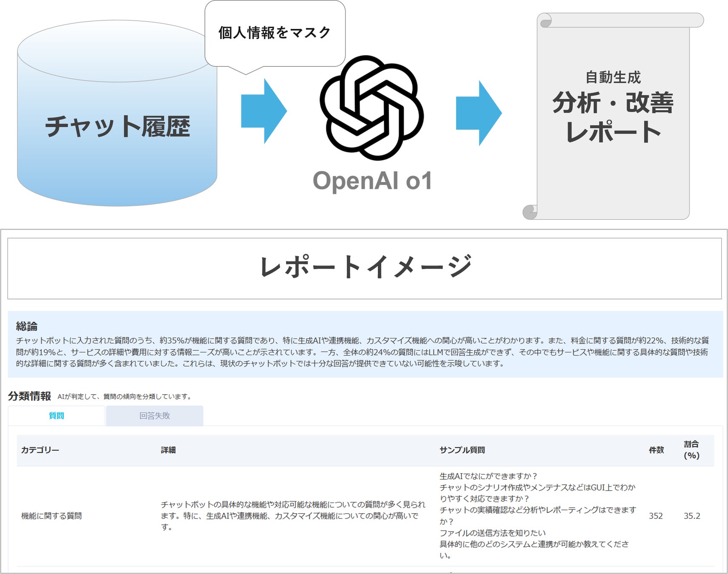The width and height of the screenshot is (728, 574).
Task: Switch to the 質問 tab
Action: [57, 415]
